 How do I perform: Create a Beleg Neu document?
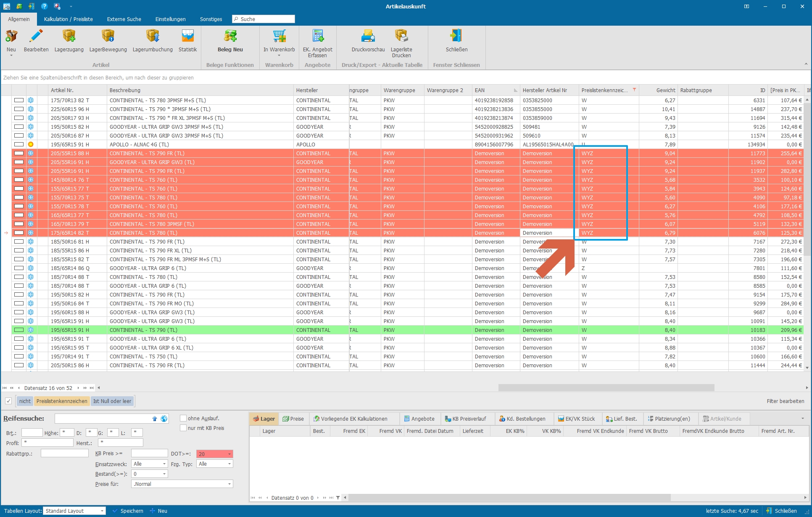(230, 41)
